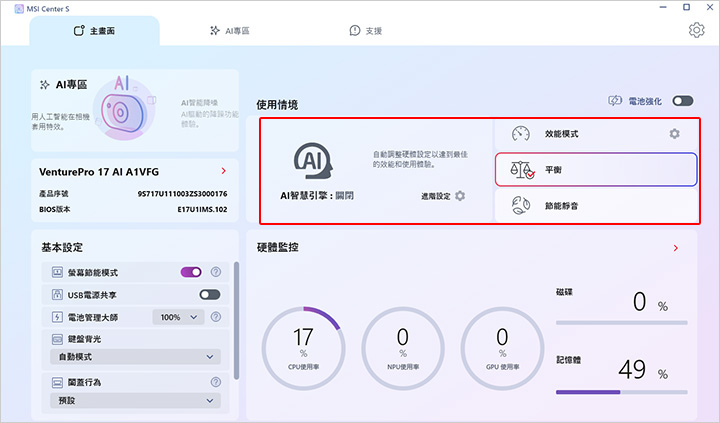
Task: Toggle 電池強化 switch
Action: pyautogui.click(x=682, y=101)
